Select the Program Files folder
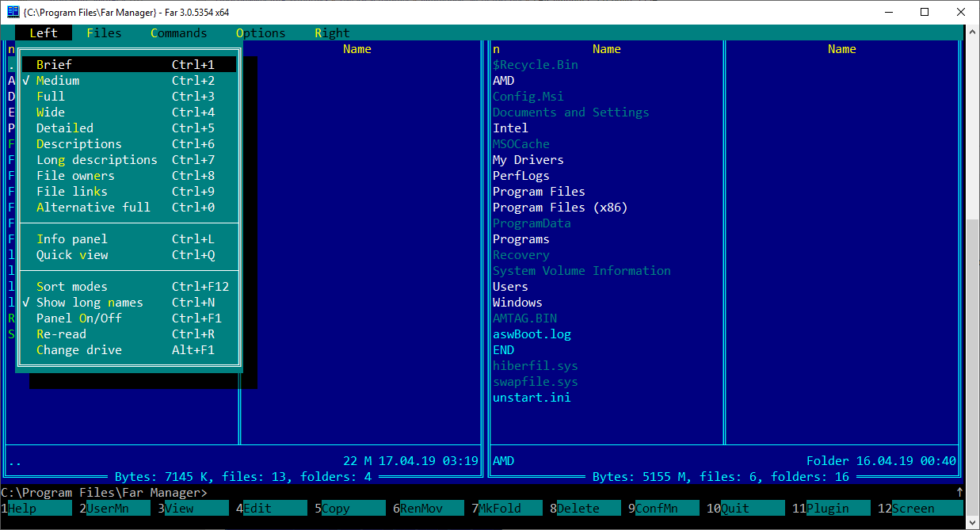Screen dimensions: 980x530 [539, 192]
